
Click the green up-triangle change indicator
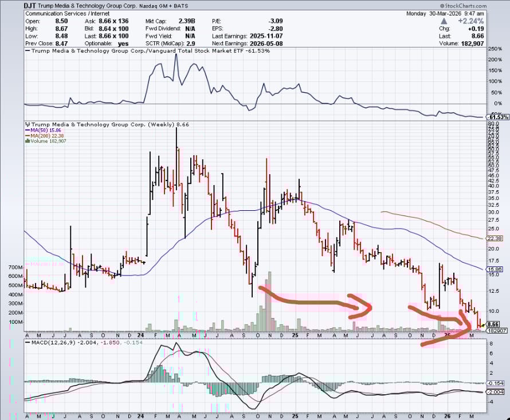pyautogui.click(x=444, y=21)
